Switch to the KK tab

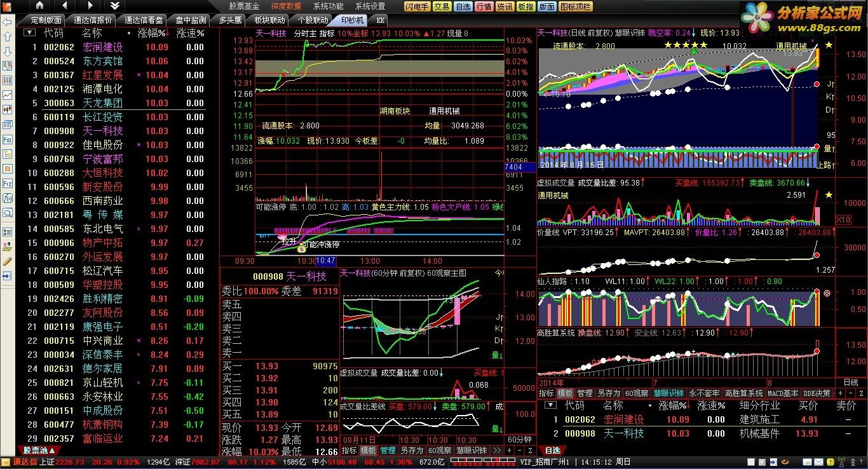[381, 20]
